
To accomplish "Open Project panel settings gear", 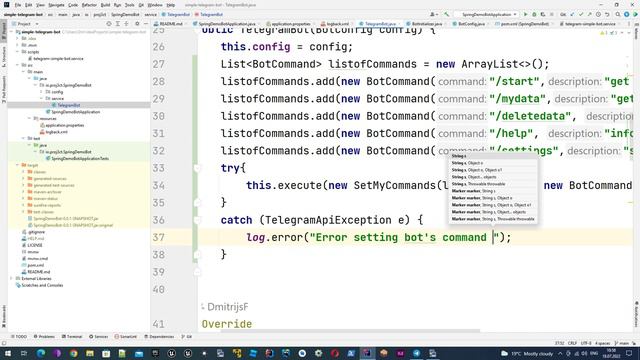I will coord(137,24).
